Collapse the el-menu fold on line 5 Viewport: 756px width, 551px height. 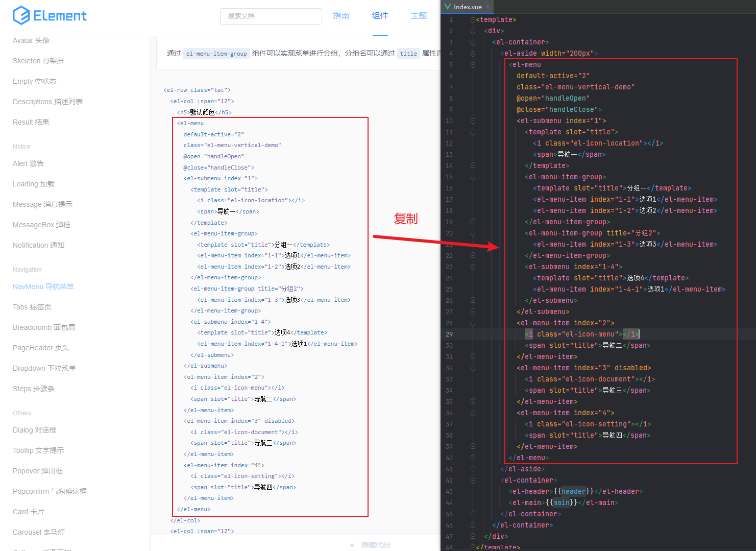(473, 64)
